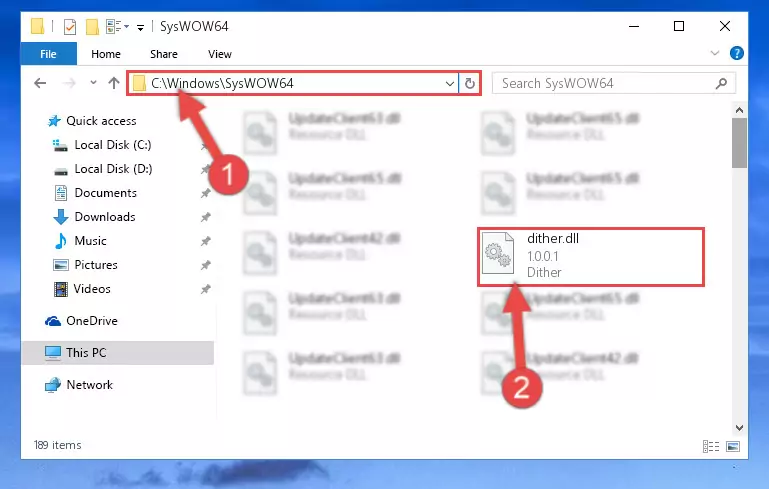Refresh the SysWOW64 folder

coord(470,83)
